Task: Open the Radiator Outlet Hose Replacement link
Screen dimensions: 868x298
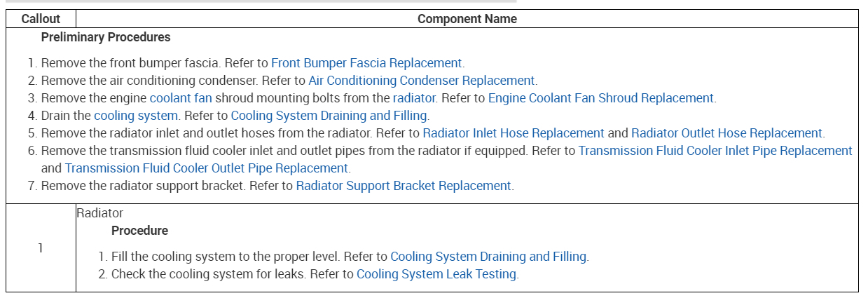Action: point(726,133)
